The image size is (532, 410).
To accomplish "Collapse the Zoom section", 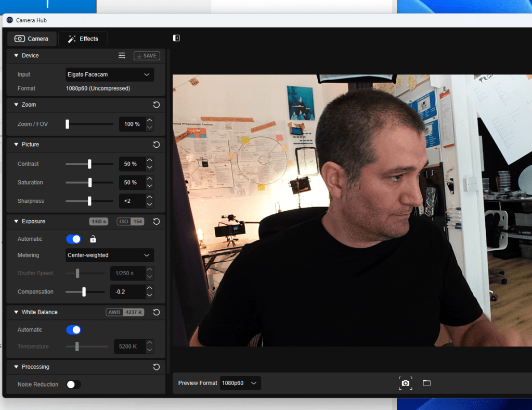I will 16,105.
